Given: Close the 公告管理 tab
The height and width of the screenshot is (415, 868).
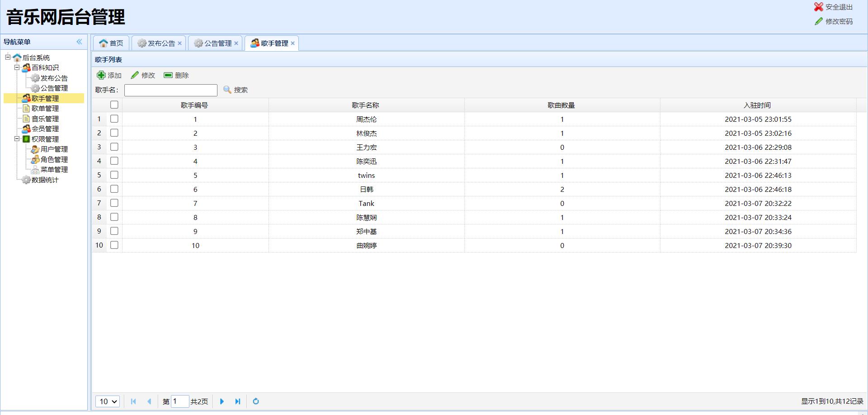Looking at the screenshot, I should (236, 43).
